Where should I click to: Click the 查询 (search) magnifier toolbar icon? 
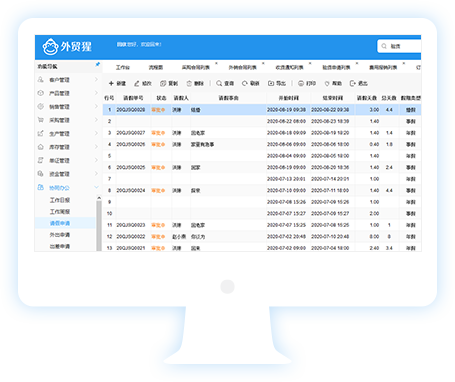click(x=219, y=83)
